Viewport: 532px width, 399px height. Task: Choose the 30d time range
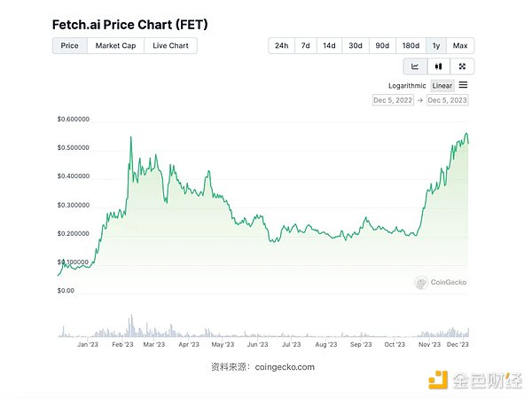click(x=355, y=45)
